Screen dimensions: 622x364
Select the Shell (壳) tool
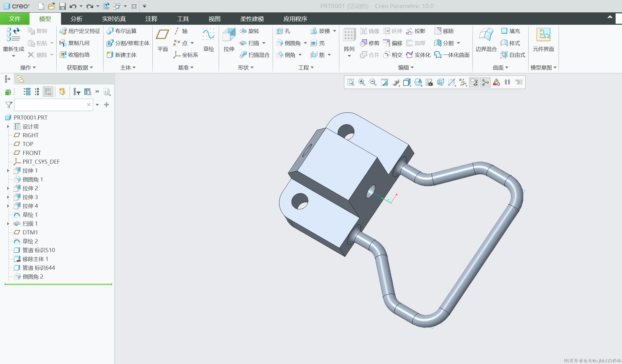317,43
